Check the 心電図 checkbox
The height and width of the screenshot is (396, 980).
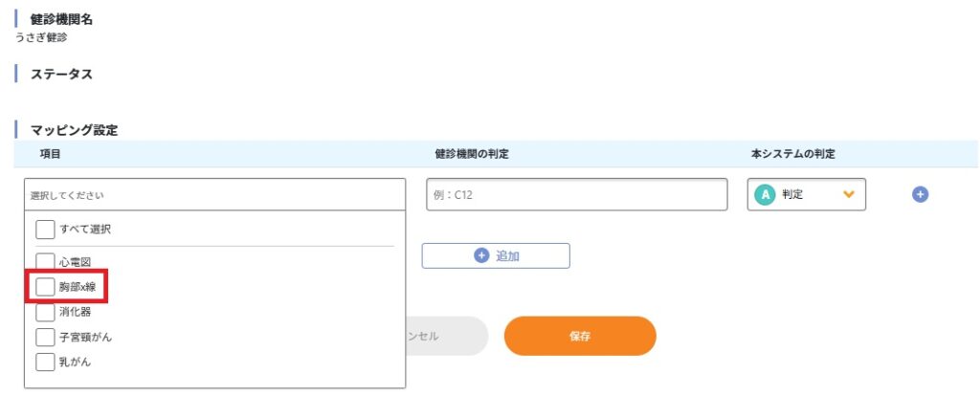[x=45, y=261]
